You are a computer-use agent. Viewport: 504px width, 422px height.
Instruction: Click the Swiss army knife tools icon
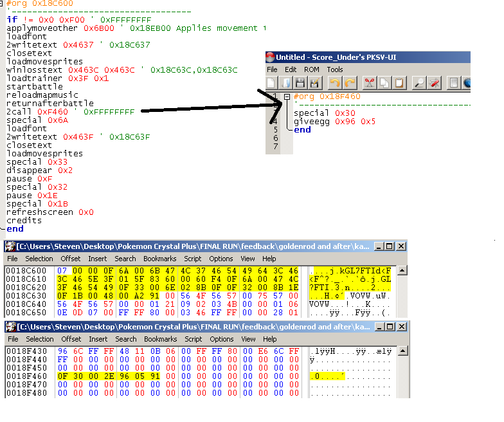[434, 83]
